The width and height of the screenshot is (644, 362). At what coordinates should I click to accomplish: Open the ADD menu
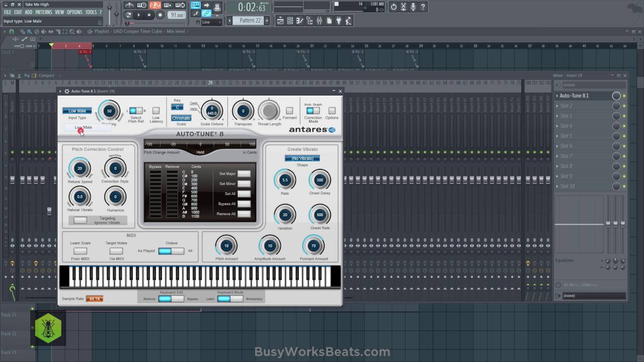click(x=29, y=12)
